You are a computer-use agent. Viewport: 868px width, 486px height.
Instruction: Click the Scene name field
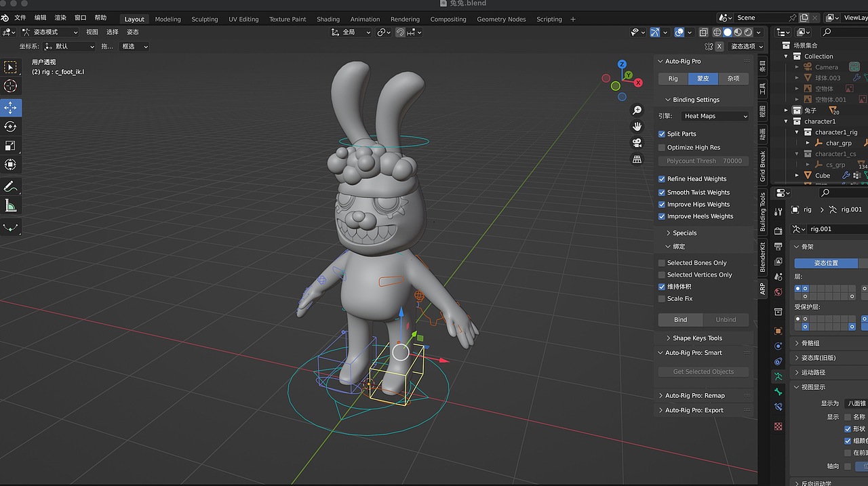pos(760,18)
